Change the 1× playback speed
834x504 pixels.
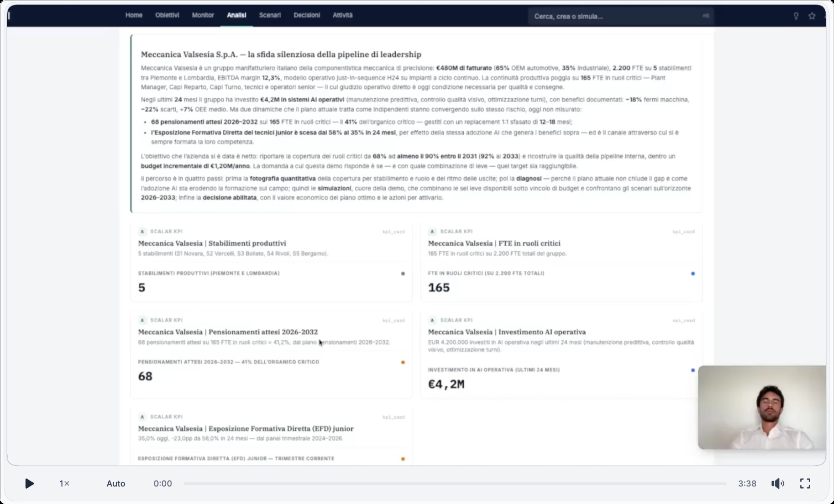click(x=65, y=484)
